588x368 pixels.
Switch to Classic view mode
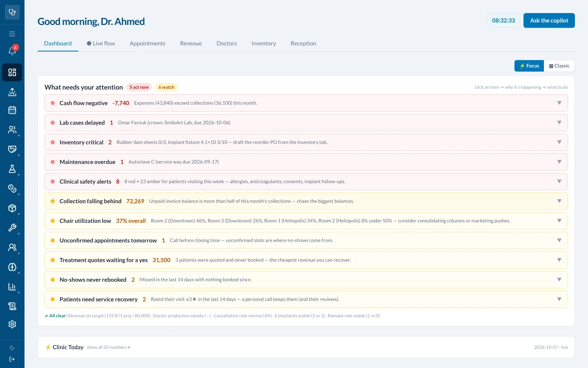coord(559,66)
